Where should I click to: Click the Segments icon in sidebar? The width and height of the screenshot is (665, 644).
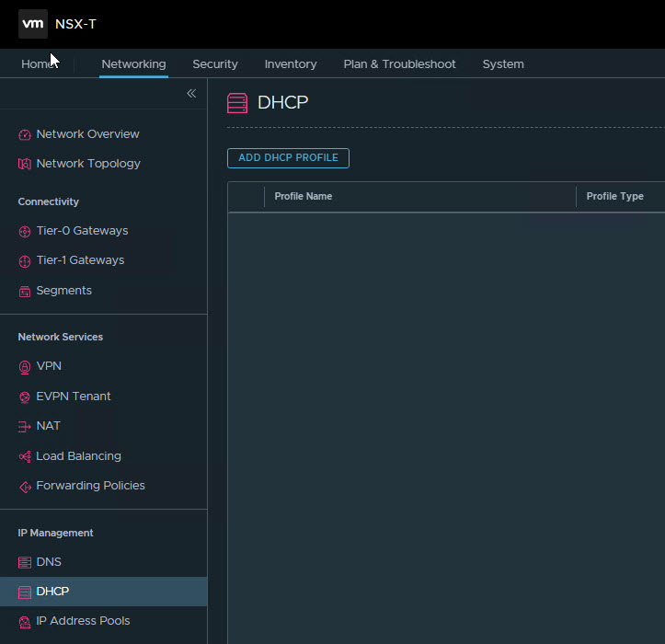click(25, 291)
